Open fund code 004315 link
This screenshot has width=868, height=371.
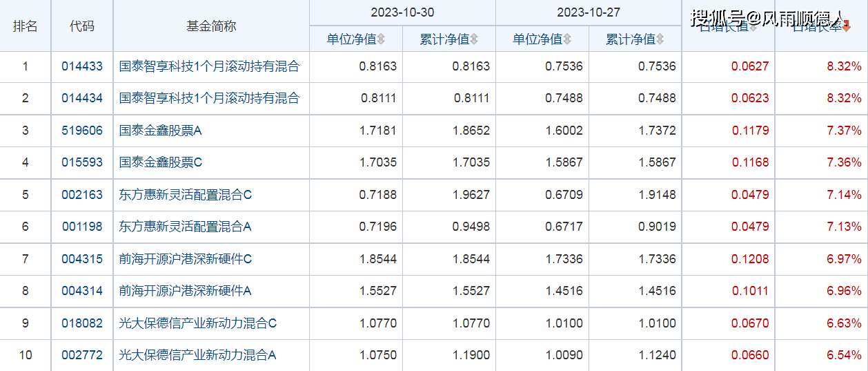(x=82, y=259)
